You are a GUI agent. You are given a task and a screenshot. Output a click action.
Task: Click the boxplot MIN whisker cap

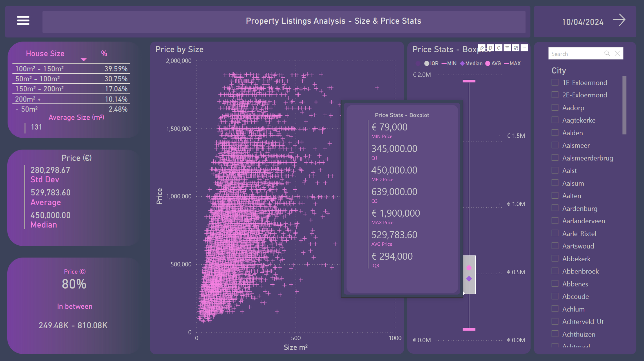coord(469,329)
